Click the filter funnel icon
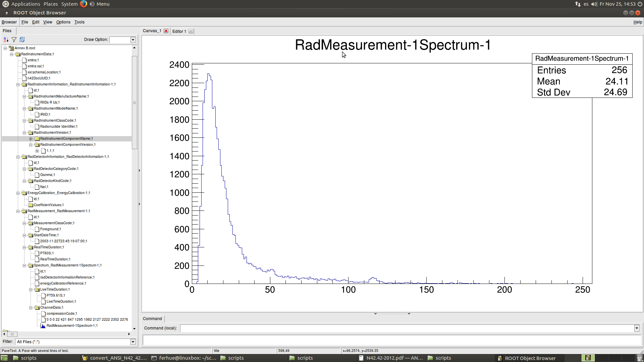The height and width of the screenshot is (362, 644). (x=14, y=40)
